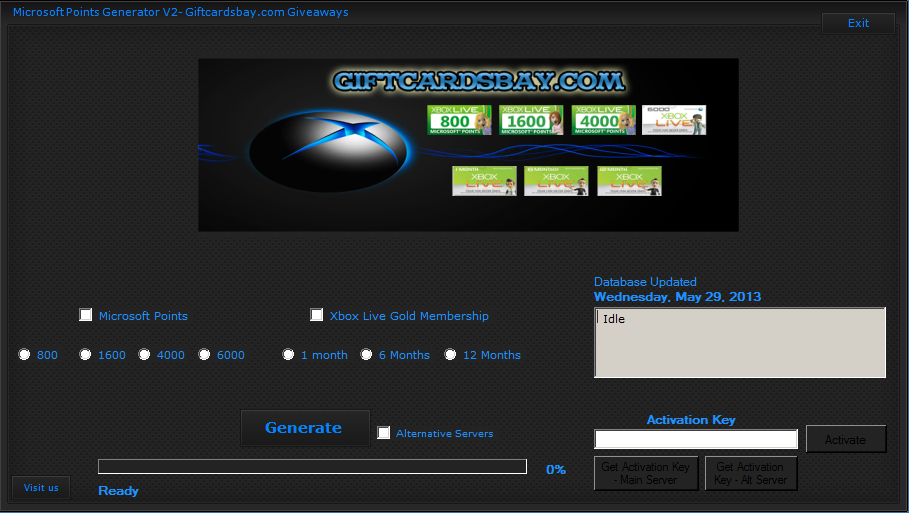The height and width of the screenshot is (513, 909).
Task: Choose the 1600 points option
Action: [85, 354]
